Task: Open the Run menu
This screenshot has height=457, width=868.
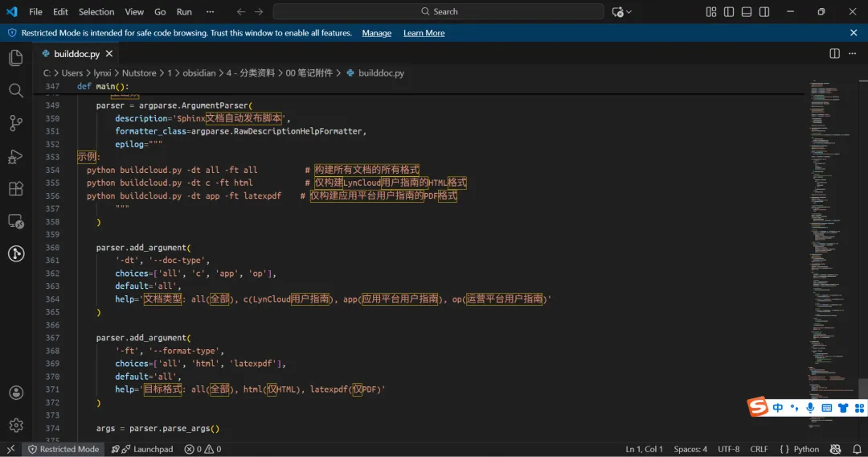Action: tap(184, 11)
